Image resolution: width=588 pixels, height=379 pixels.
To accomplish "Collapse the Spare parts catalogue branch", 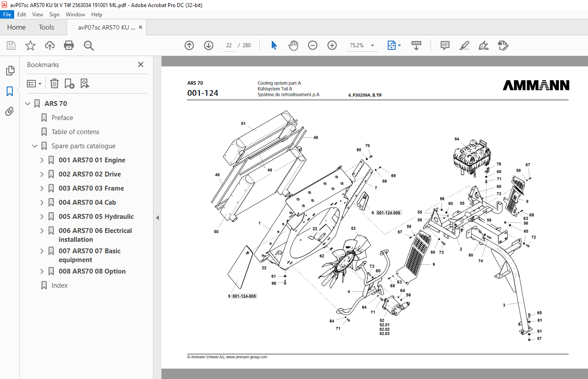I will [x=35, y=146].
